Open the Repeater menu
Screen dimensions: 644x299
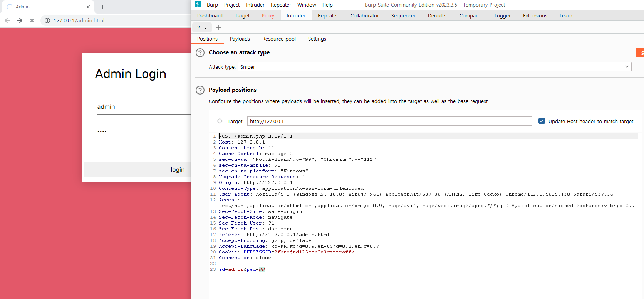pos(281,5)
